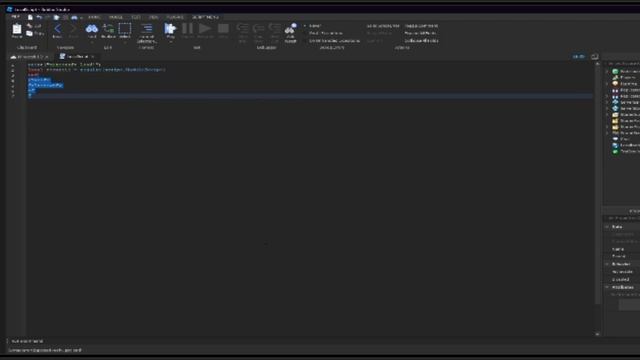Click the Cut scissors icon

click(x=29, y=26)
